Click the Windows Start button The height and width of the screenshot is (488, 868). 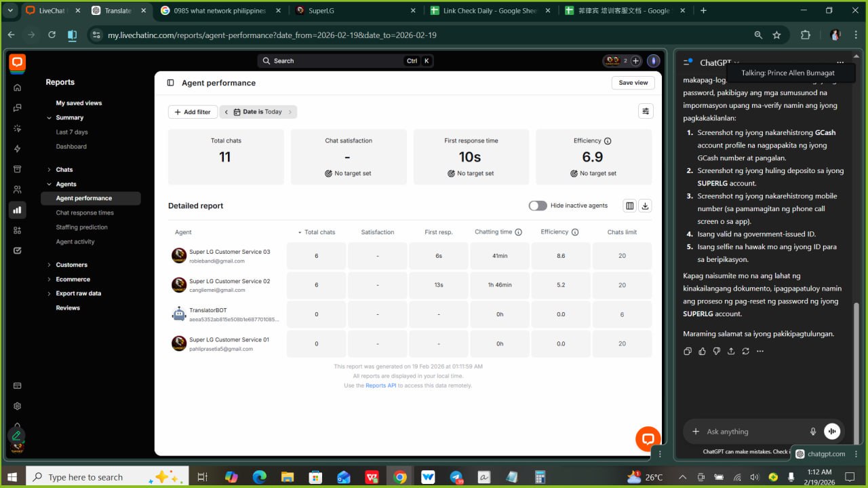click(12, 477)
